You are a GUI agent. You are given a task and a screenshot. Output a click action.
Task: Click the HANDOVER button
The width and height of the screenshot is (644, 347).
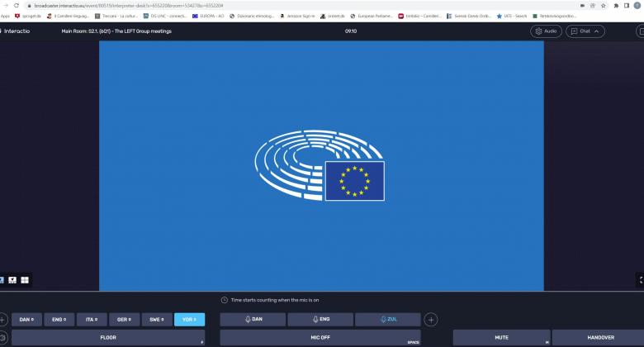pyautogui.click(x=600, y=338)
